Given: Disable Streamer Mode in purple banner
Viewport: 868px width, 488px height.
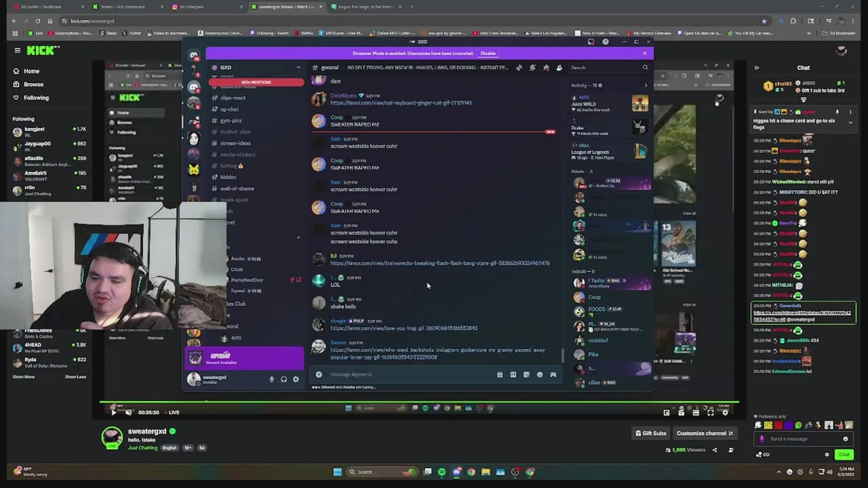Looking at the screenshot, I should (x=488, y=53).
